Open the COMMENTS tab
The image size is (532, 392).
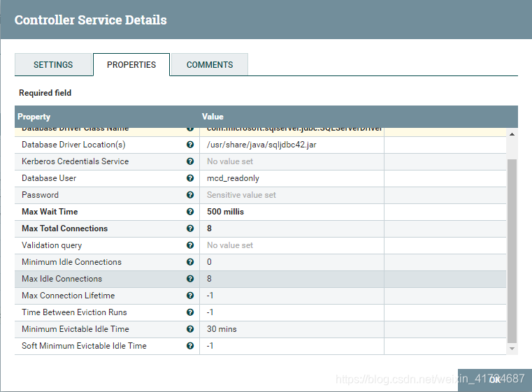(210, 65)
